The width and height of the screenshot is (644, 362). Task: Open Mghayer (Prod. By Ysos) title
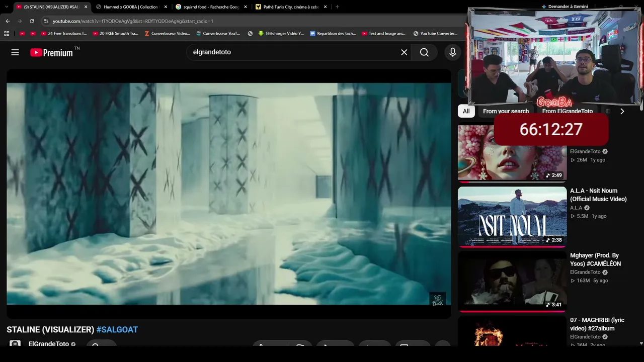point(596,259)
